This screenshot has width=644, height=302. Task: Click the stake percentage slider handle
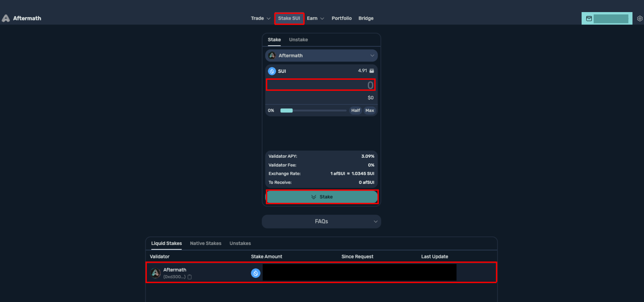(x=286, y=110)
